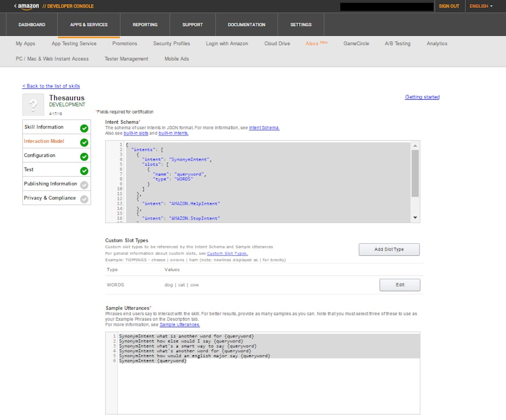Open PC / Mac & Web Instant Access

(52, 59)
